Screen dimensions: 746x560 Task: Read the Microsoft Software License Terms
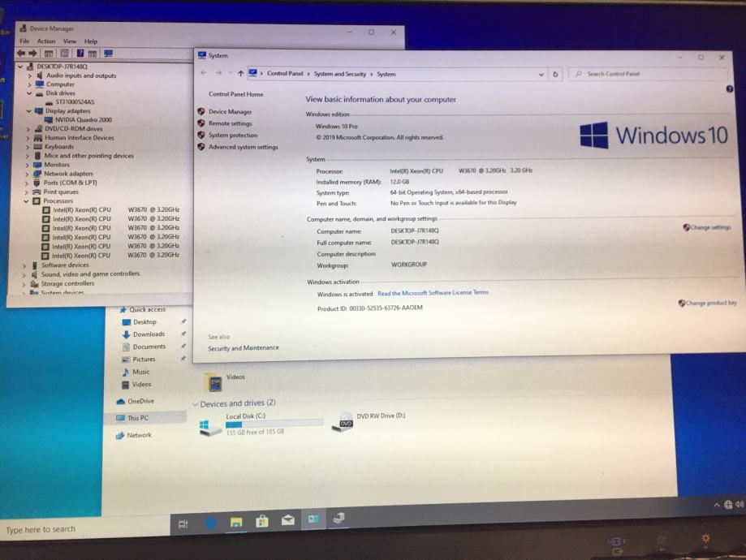[x=433, y=293]
